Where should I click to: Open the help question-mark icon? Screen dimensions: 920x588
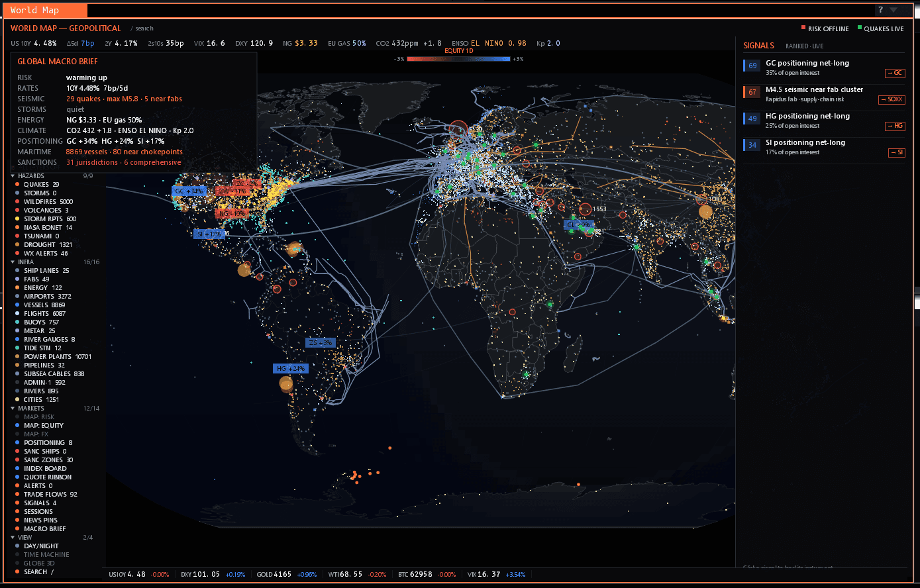880,10
